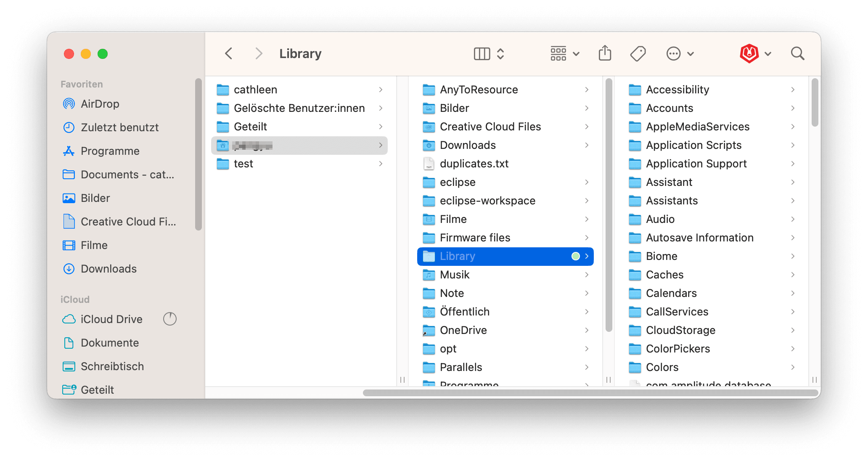Click the horizontal scrollbar at bottom

pyautogui.click(x=590, y=392)
